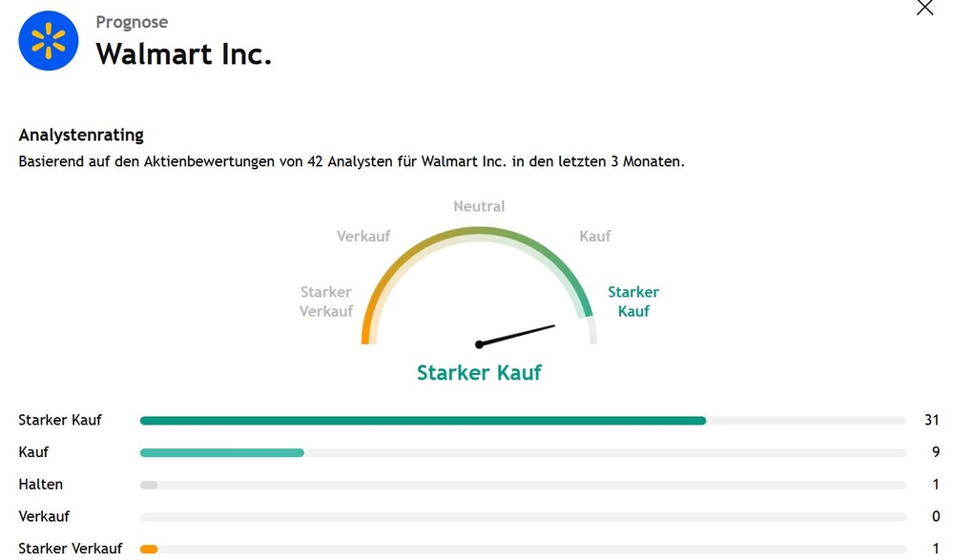Screen dimensions: 954x560
Task: Click the Starker Verkauf gauge label
Action: [x=326, y=301]
